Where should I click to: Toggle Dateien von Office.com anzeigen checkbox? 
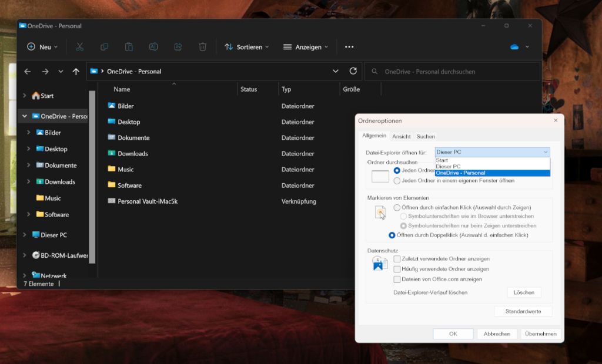(x=397, y=279)
